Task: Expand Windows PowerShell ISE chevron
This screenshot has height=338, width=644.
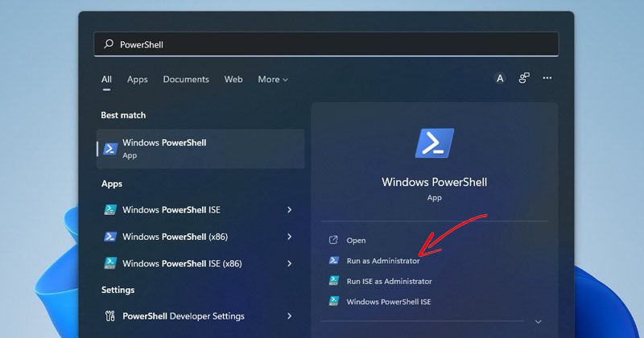Action: click(x=290, y=210)
